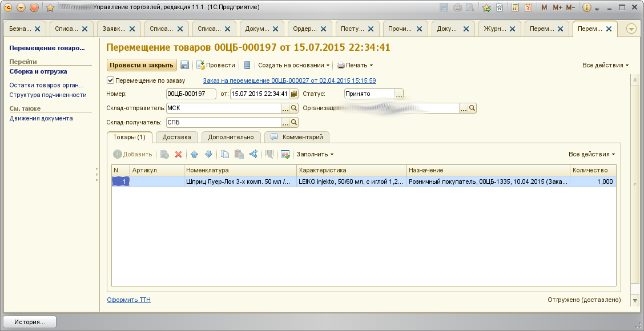Image resolution: width=644 pixels, height=331 pixels.
Task: Click magnifier icon next to Склад-отправитель field
Action: tap(295, 108)
